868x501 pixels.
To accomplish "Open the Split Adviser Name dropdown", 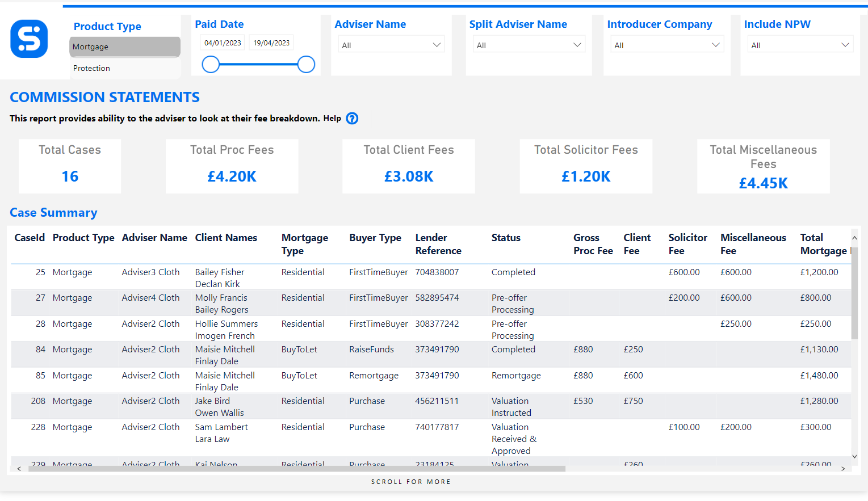I will [x=529, y=45].
